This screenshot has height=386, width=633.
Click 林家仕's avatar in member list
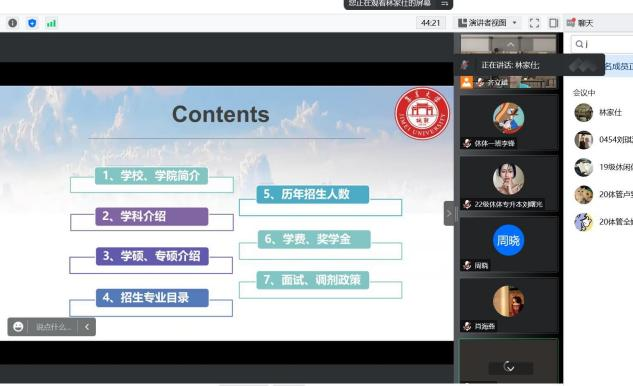(x=583, y=112)
